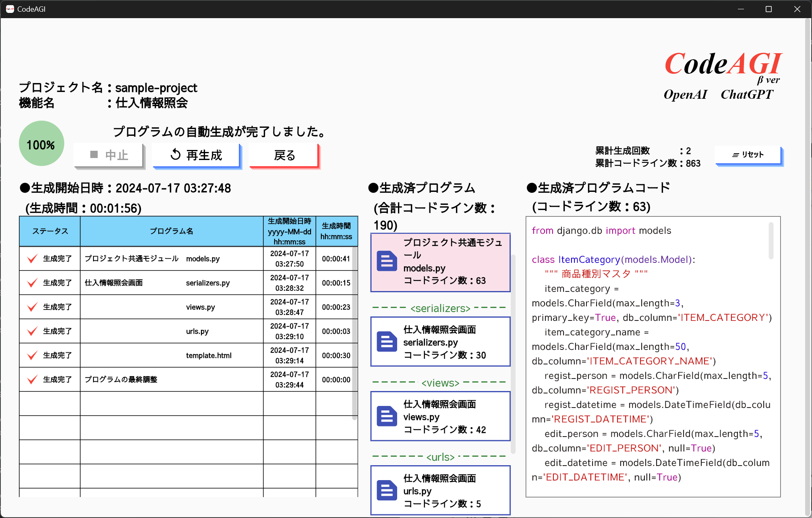The image size is (812, 518).
Task: Click the red checkmark on the template.html row
Action: tap(32, 355)
